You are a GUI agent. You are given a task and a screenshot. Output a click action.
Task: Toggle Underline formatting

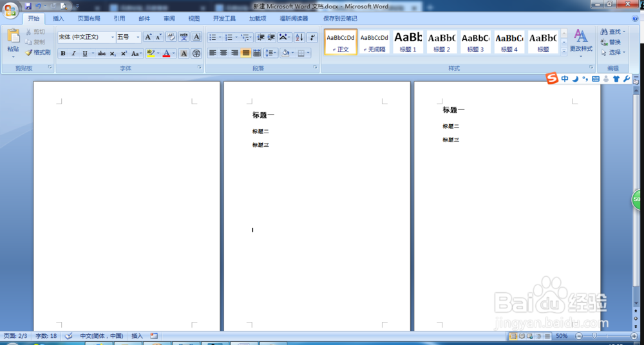click(x=84, y=53)
